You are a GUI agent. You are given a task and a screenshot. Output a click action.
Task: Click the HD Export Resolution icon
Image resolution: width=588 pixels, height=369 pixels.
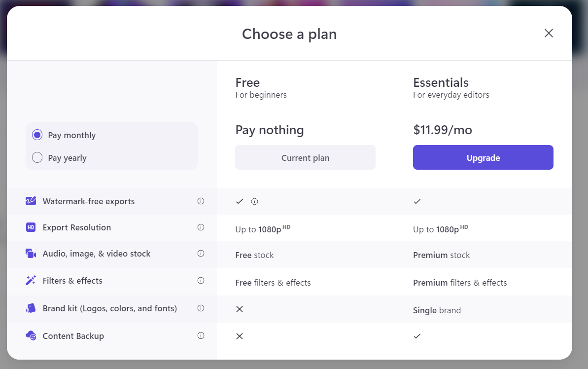click(31, 227)
